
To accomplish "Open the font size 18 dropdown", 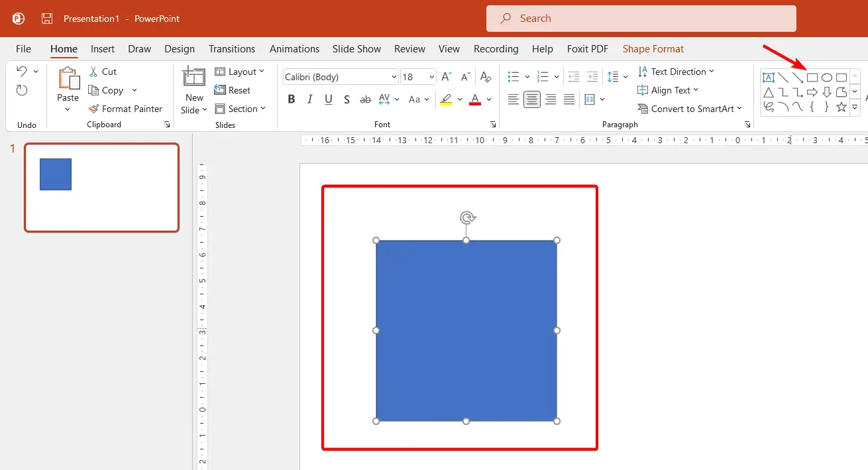I will 432,77.
